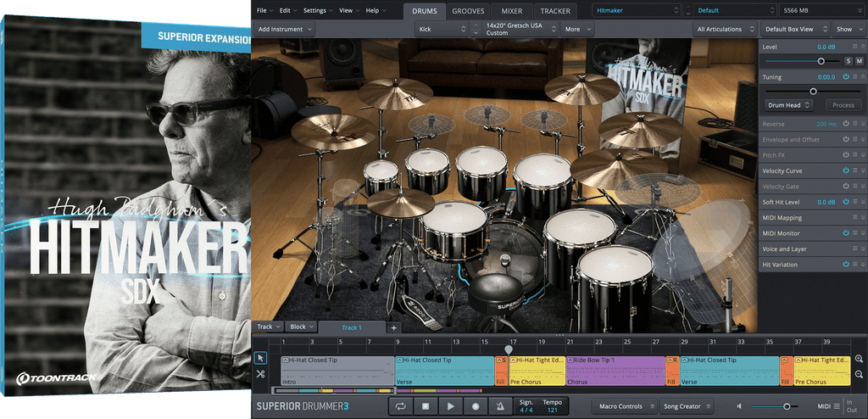The height and width of the screenshot is (419, 868).
Task: Zoom out on the song track timeline
Action: click(x=859, y=375)
